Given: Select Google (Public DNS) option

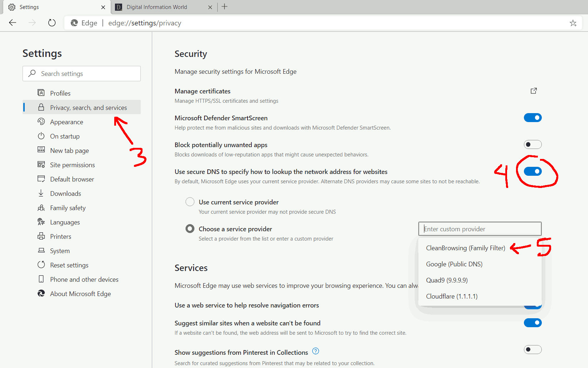Looking at the screenshot, I should (x=454, y=264).
